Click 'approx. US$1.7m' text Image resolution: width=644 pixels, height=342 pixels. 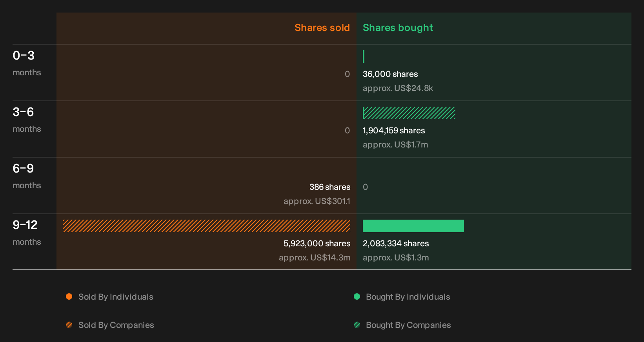point(395,145)
